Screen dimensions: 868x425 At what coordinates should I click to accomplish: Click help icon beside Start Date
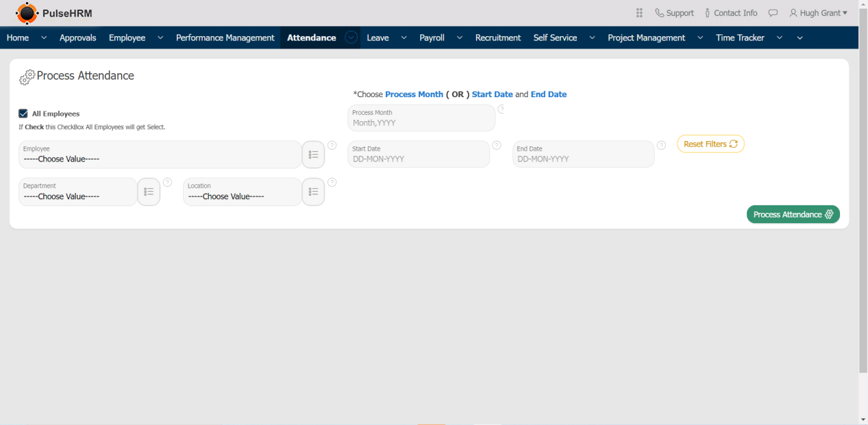(x=497, y=145)
